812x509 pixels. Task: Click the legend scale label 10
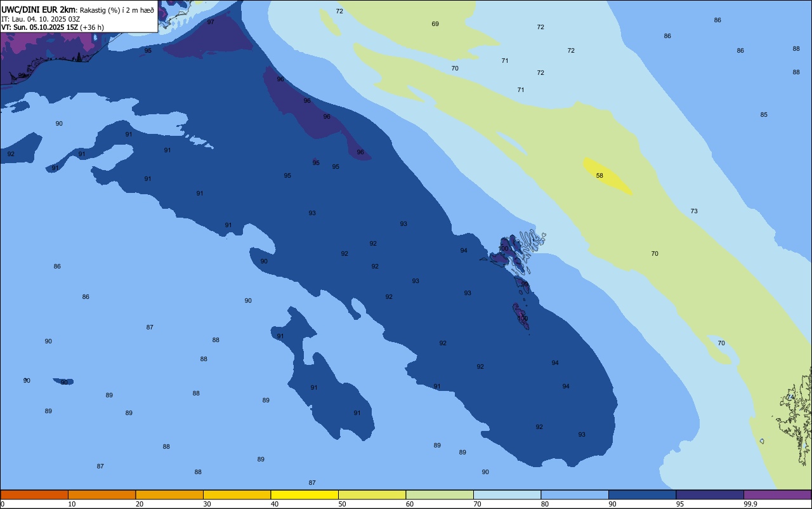pyautogui.click(x=72, y=504)
